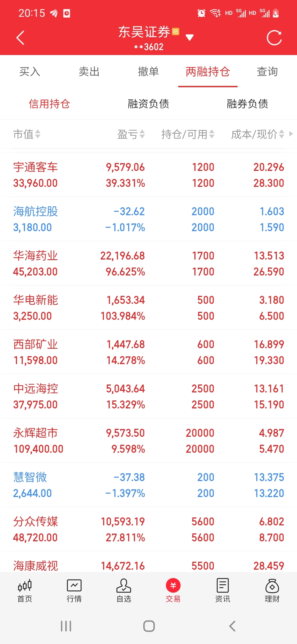The height and width of the screenshot is (644, 297).
Task: Tap the 交易 trade icon
Action: point(173,591)
